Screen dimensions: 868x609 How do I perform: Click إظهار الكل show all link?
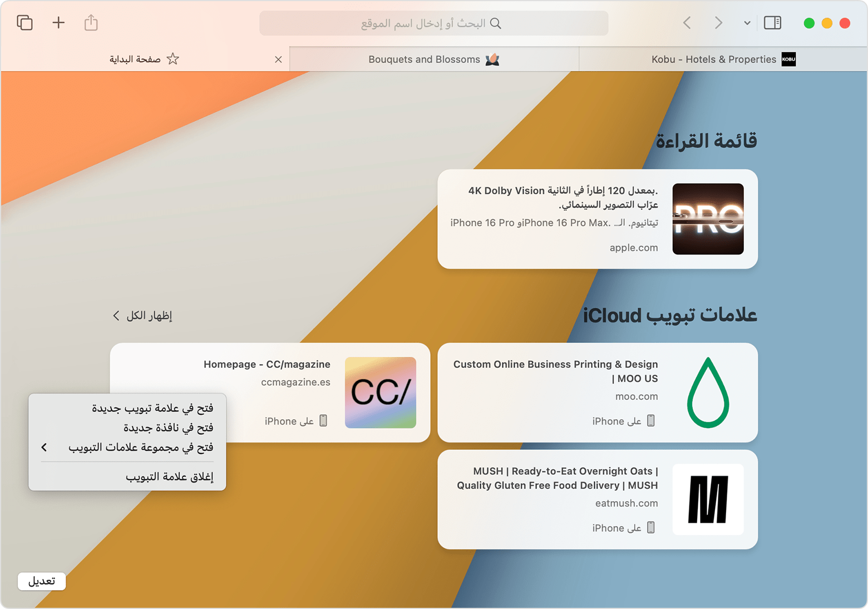[143, 316]
